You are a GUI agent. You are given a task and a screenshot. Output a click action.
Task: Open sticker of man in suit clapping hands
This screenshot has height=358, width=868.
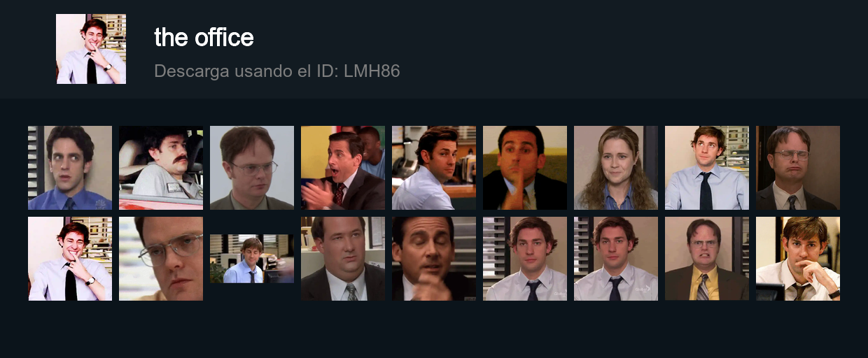coord(343,168)
